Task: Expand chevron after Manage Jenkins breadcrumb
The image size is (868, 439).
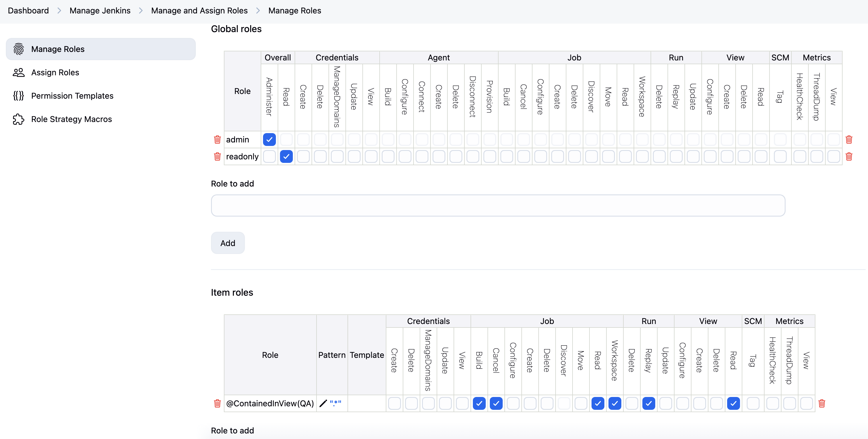Action: 141,11
